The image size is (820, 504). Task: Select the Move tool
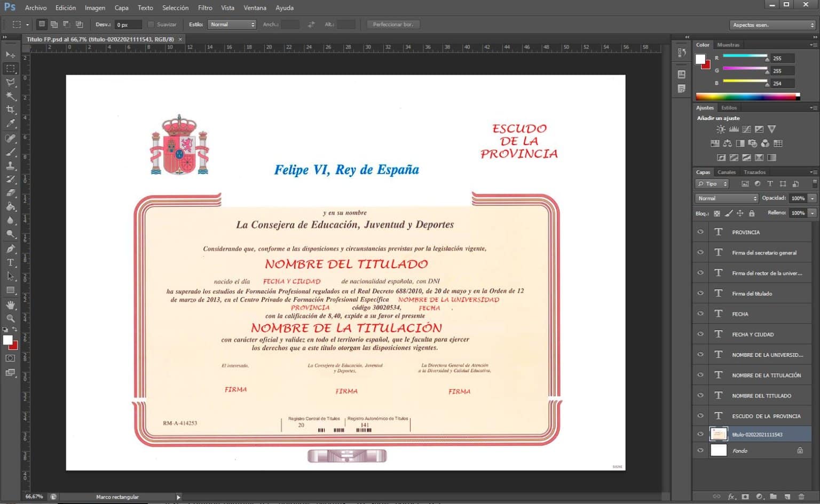[11, 55]
